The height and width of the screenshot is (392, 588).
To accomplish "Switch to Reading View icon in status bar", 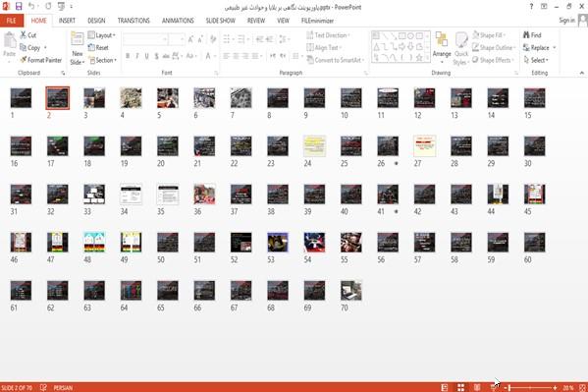I will coord(477,387).
